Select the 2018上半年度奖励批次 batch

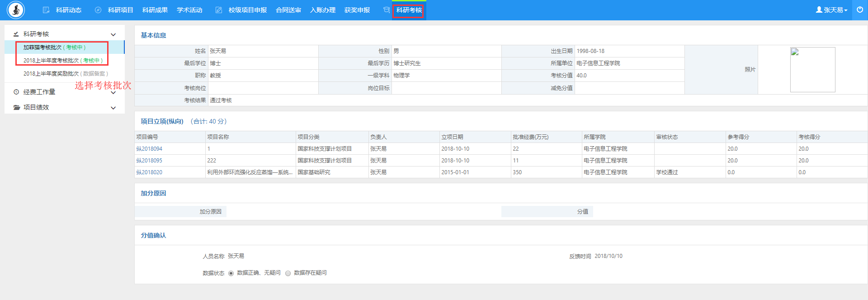coord(66,74)
